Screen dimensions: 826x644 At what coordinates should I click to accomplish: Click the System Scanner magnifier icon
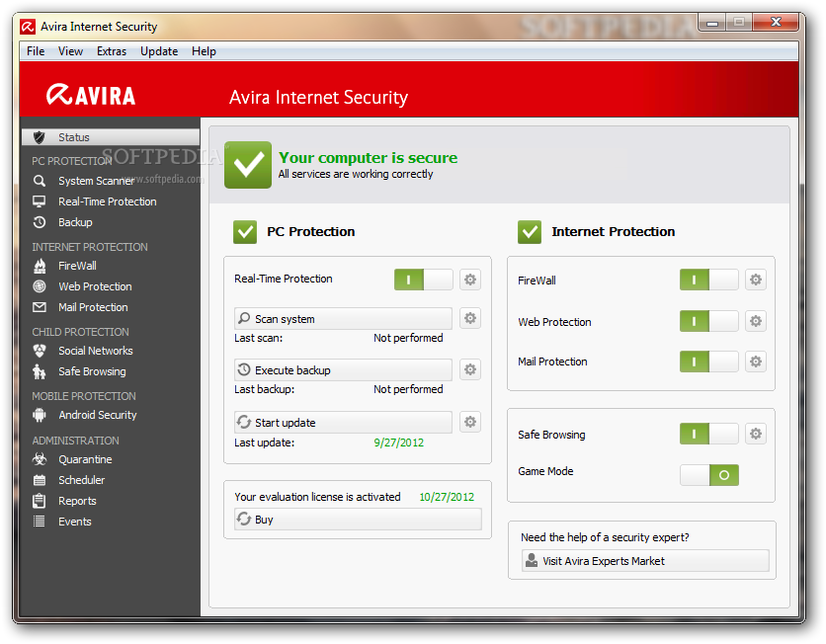[x=39, y=181]
